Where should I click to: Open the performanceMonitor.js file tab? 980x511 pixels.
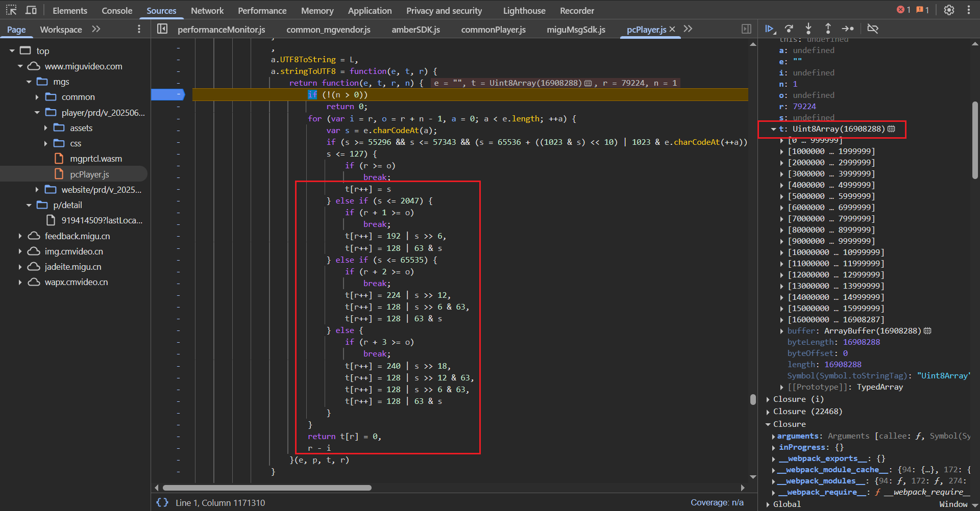[x=221, y=30]
